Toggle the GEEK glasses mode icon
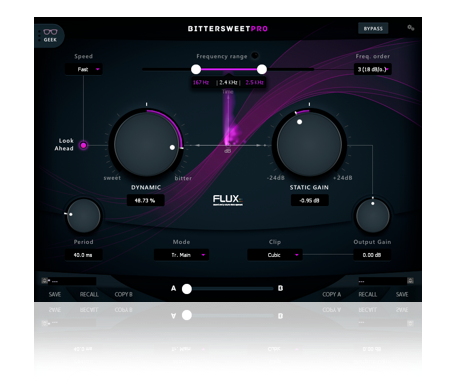Viewport: 455px width, 390px height. [x=50, y=35]
